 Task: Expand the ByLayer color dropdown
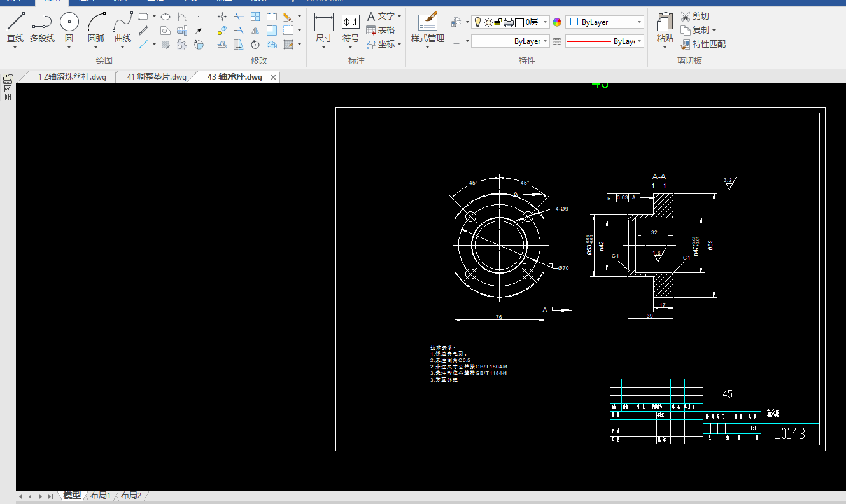click(639, 22)
